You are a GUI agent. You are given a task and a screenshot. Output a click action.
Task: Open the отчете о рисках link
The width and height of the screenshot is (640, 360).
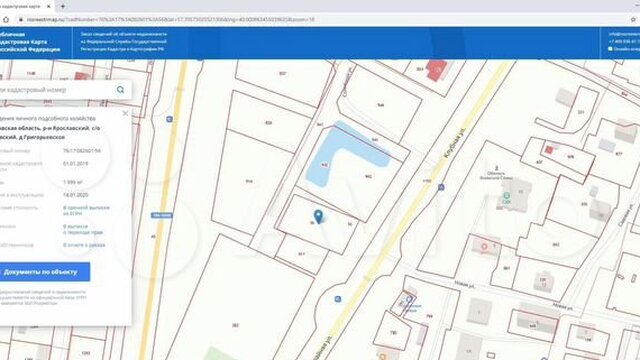click(x=84, y=245)
